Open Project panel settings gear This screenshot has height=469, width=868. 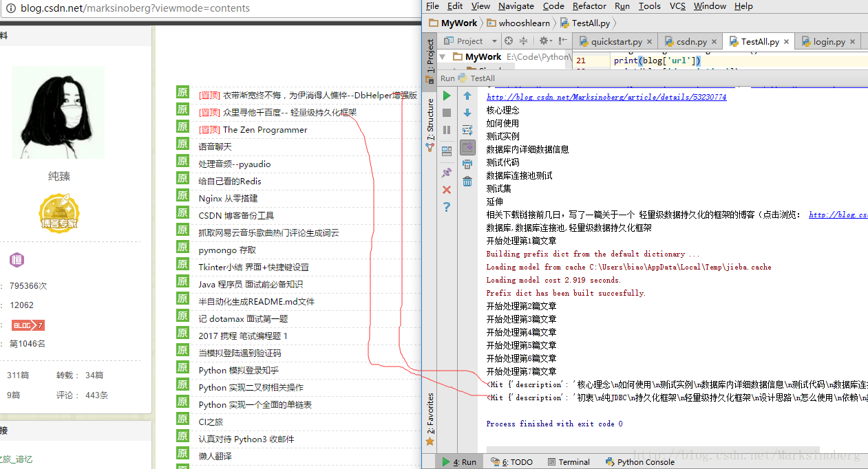(x=544, y=41)
